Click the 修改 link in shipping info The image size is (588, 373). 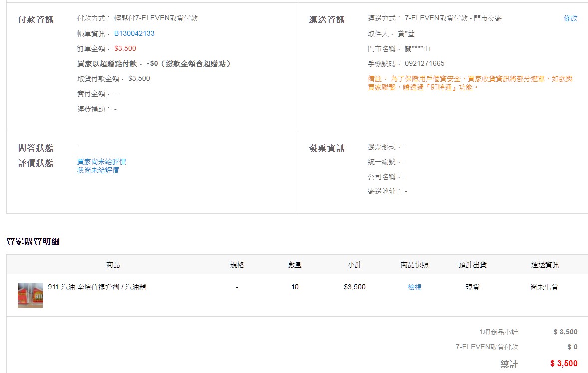(x=570, y=18)
